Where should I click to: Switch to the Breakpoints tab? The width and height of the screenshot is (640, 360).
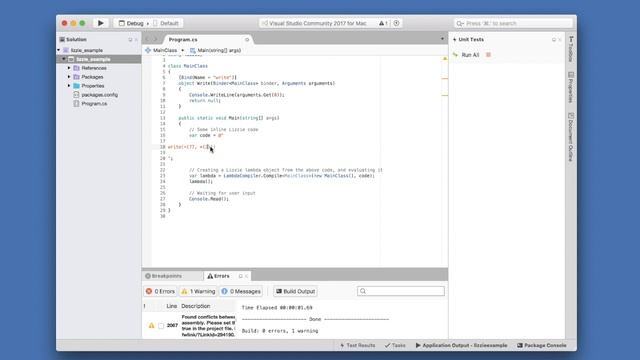click(x=164, y=276)
